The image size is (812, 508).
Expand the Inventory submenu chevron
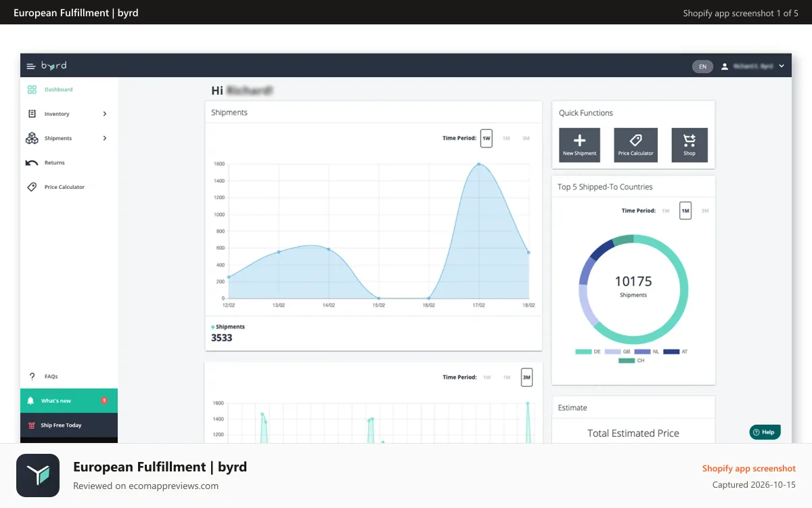click(105, 114)
